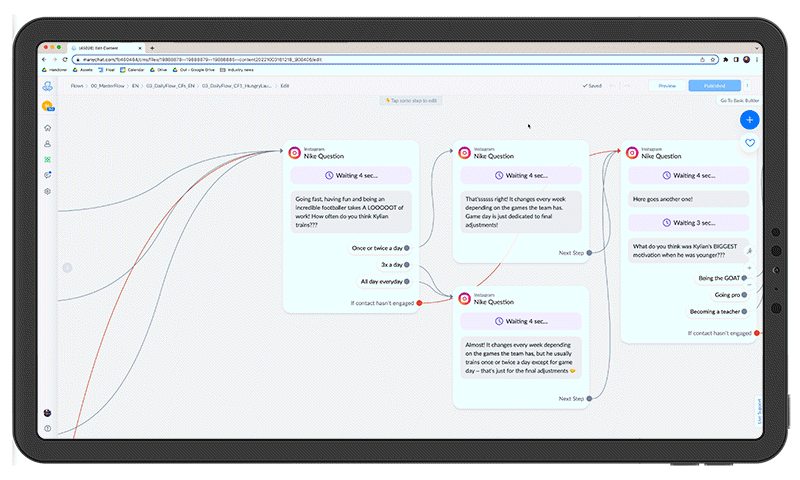Open the ManyChat logo home icon
This screenshot has height=480, width=800.
(x=47, y=86)
